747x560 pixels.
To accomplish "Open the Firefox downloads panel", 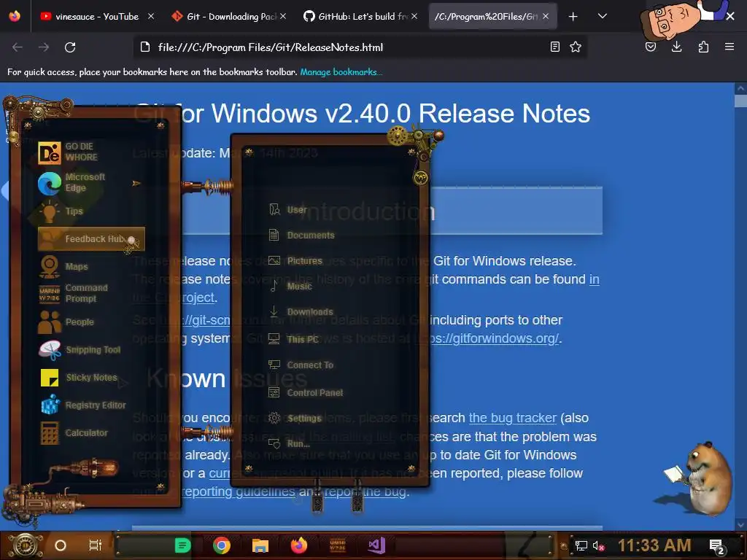I will pos(676,47).
